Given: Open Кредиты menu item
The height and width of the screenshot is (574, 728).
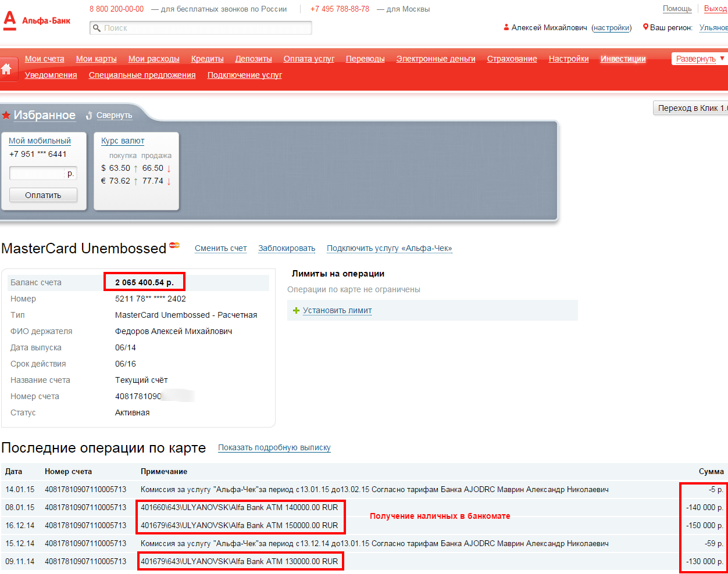Looking at the screenshot, I should pyautogui.click(x=208, y=59).
